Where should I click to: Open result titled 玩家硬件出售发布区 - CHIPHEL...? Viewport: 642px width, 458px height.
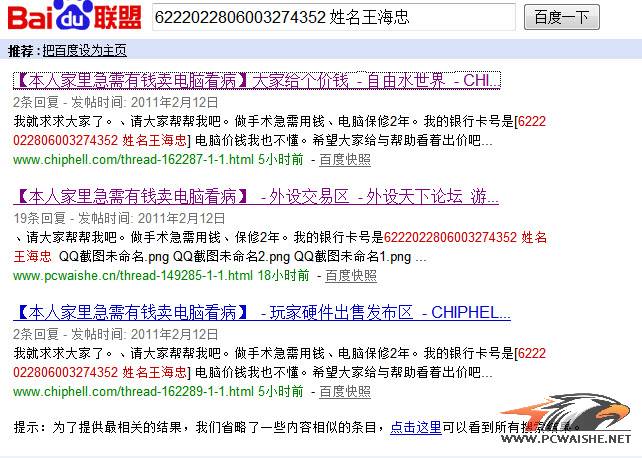pyautogui.click(x=262, y=313)
